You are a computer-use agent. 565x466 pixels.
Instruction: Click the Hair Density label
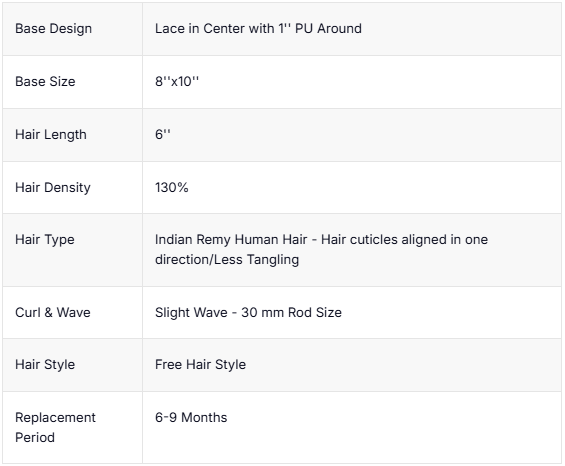click(53, 188)
